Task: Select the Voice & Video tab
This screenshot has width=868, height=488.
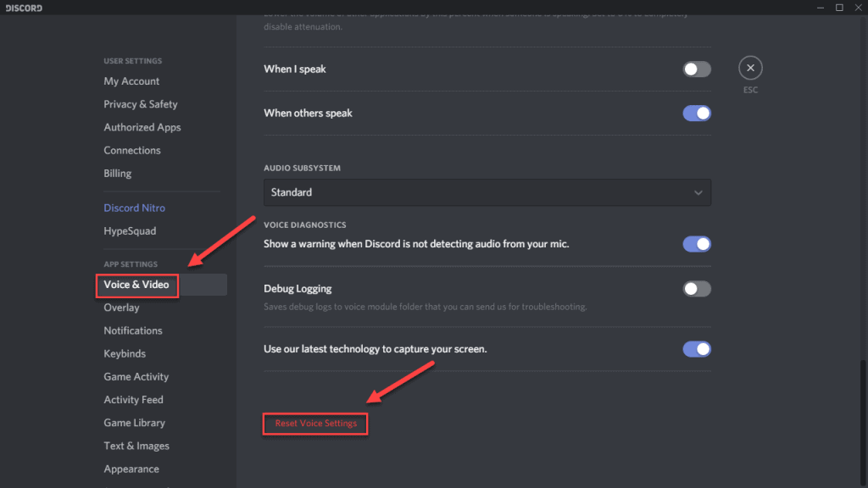Action: pos(136,286)
